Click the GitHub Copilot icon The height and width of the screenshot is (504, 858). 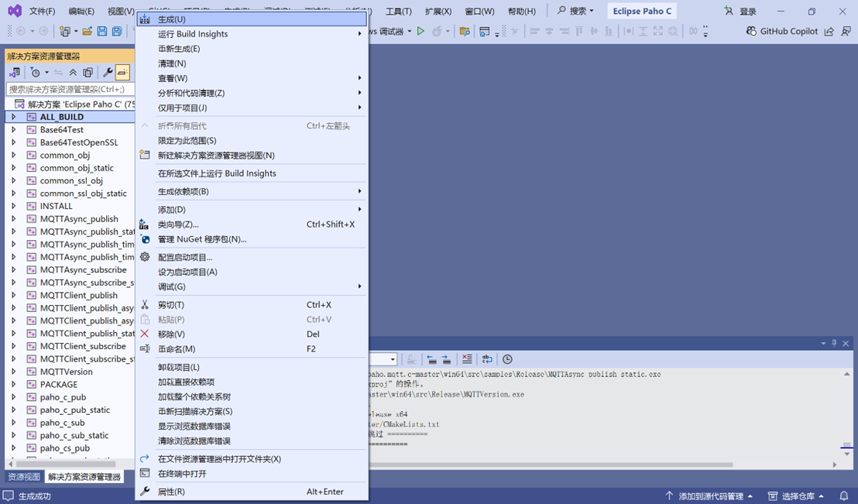pos(751,31)
